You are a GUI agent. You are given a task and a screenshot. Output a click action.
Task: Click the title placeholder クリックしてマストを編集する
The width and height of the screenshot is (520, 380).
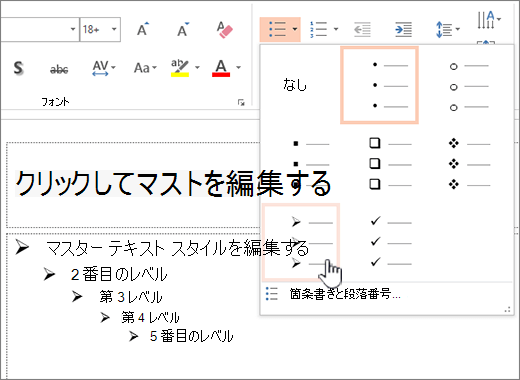(173, 184)
